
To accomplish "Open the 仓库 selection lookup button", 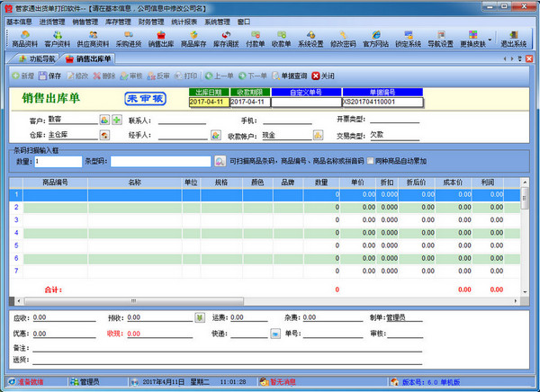I will click(x=104, y=135).
